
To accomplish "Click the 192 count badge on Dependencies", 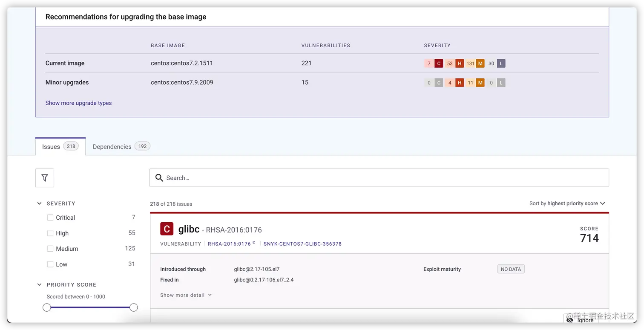I will coord(142,146).
